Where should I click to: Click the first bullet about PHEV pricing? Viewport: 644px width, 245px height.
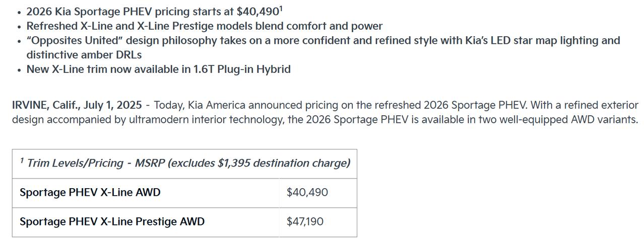(155, 12)
